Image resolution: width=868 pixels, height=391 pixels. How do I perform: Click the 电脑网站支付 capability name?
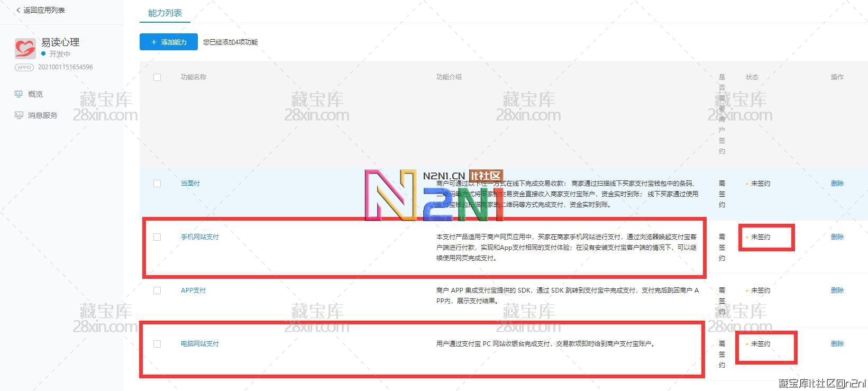[200, 344]
